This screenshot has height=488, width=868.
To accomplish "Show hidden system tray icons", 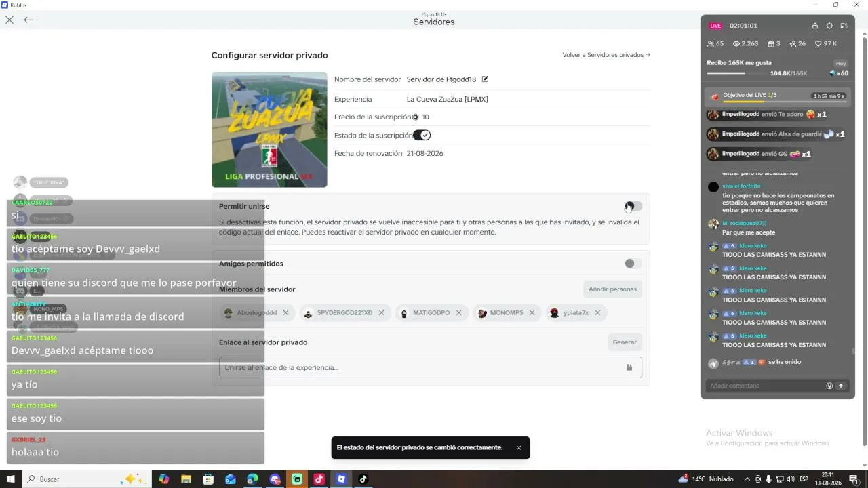I will tap(747, 479).
